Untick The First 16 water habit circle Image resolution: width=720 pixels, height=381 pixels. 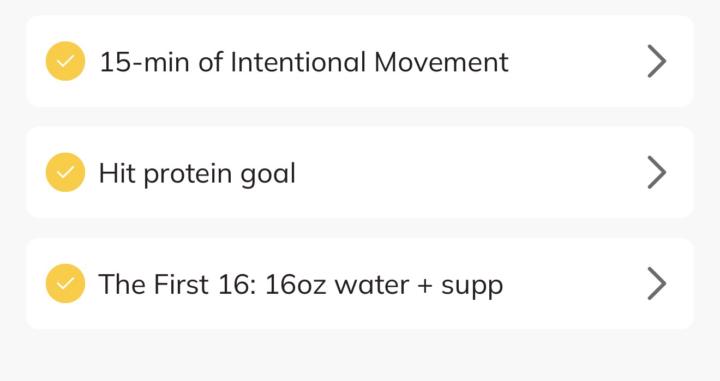tap(65, 283)
